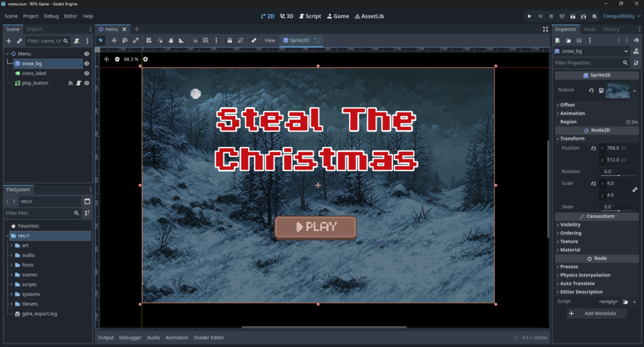Screen dimensions: 644x347
Task: Lock the selected node with padlock icon
Action: 230,40
